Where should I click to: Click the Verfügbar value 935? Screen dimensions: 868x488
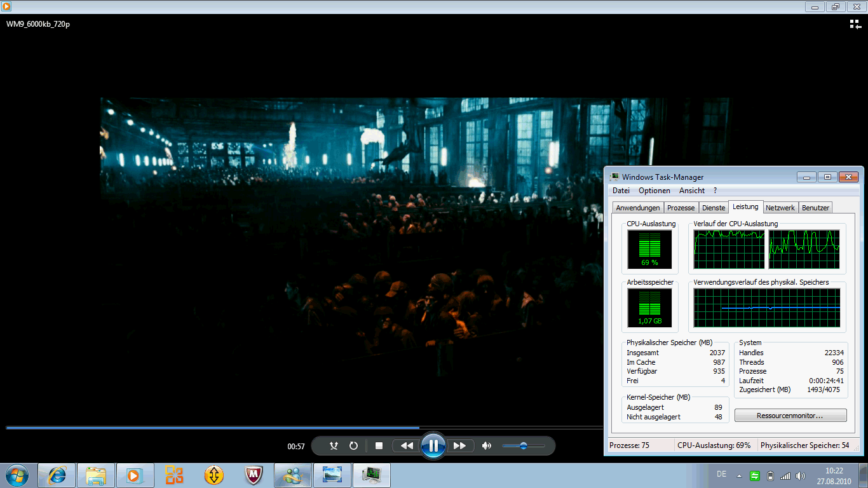[x=719, y=371]
